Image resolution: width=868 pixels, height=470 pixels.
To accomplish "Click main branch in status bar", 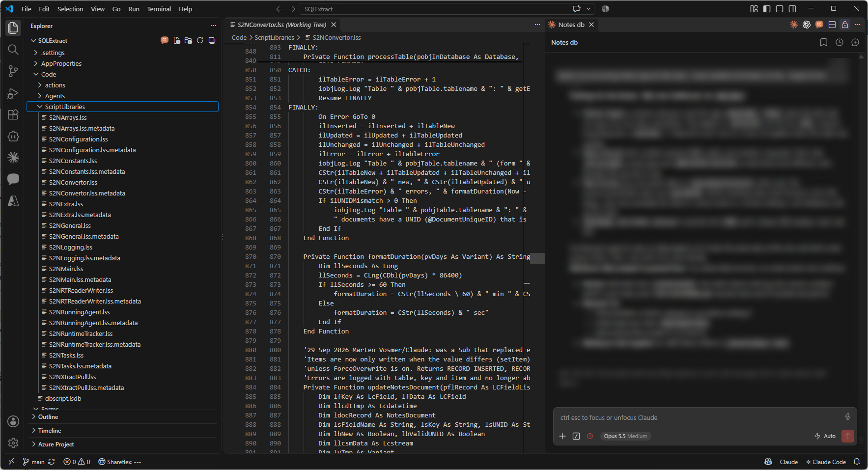I will click(33, 462).
